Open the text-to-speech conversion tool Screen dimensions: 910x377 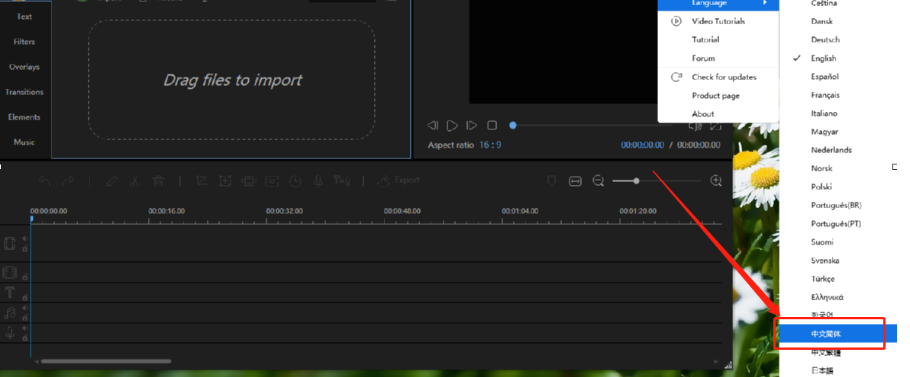[x=341, y=181]
